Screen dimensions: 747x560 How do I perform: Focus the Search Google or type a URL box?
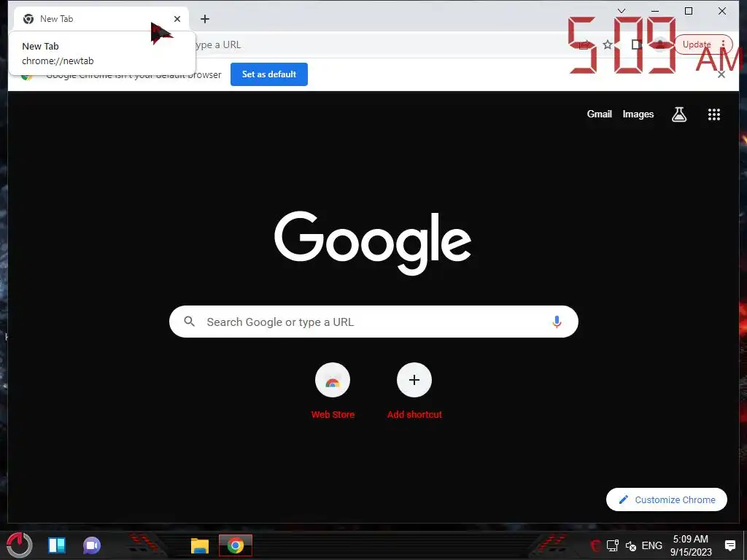[373, 322]
